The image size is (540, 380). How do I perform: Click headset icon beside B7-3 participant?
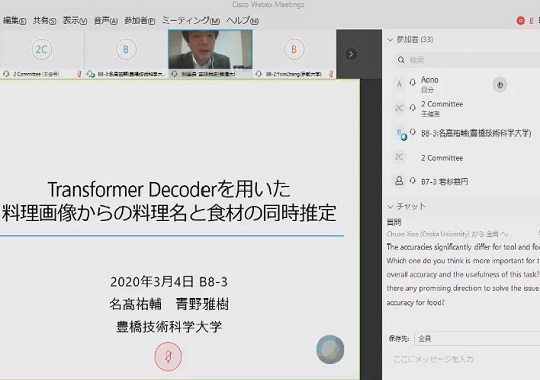(x=413, y=181)
